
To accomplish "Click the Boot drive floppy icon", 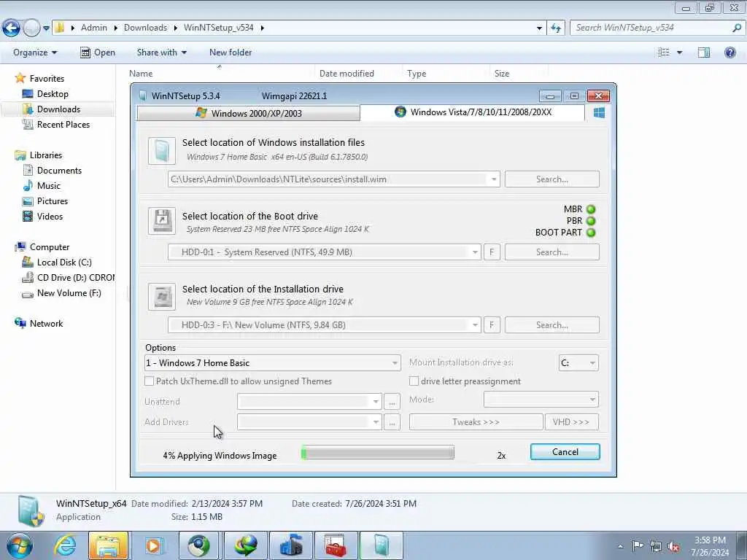I will pyautogui.click(x=161, y=220).
